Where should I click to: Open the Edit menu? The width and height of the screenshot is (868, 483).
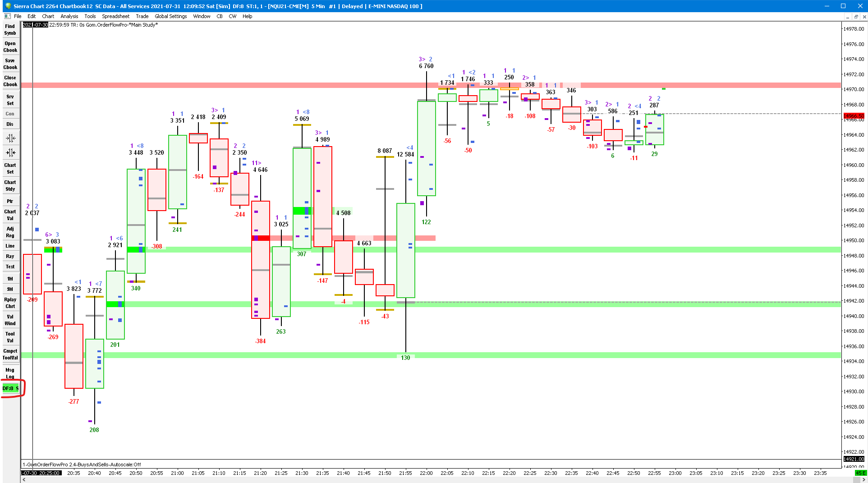point(32,16)
